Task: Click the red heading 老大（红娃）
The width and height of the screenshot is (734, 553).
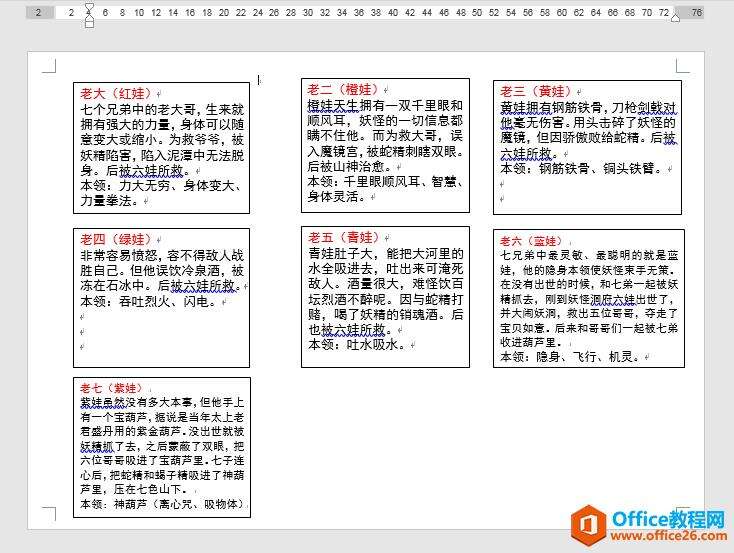Action: pos(118,93)
